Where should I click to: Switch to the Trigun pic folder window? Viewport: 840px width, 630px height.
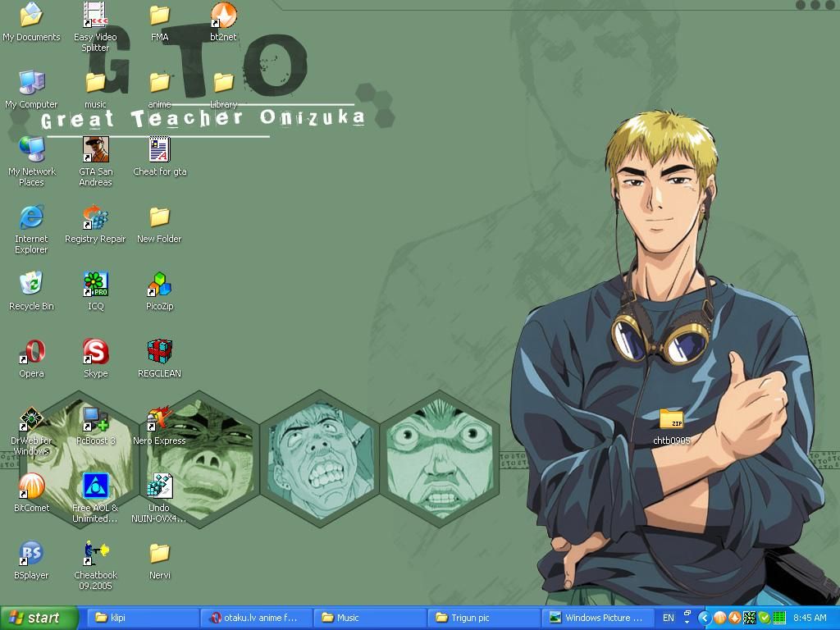pos(484,618)
